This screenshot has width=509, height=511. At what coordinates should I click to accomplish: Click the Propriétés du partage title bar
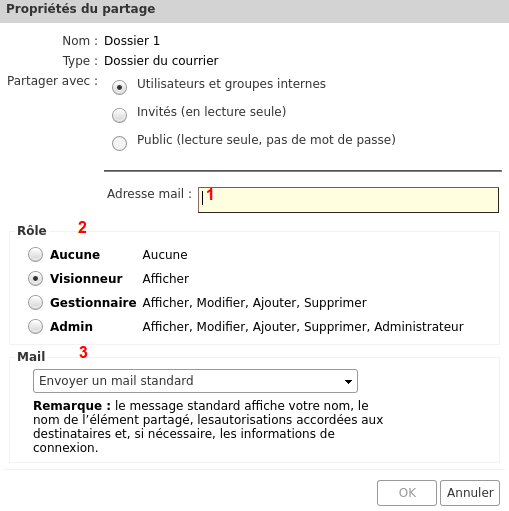[x=254, y=11]
